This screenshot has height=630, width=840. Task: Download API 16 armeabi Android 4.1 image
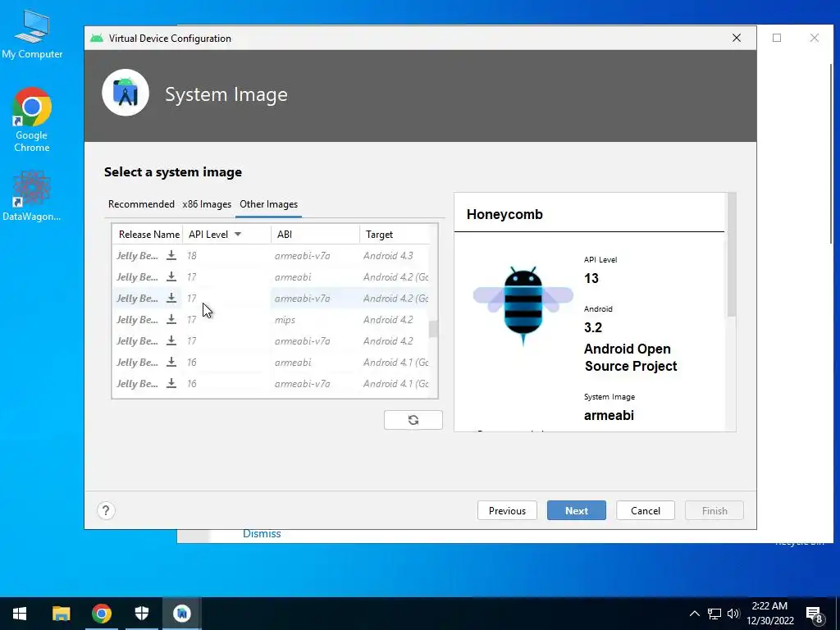171,363
